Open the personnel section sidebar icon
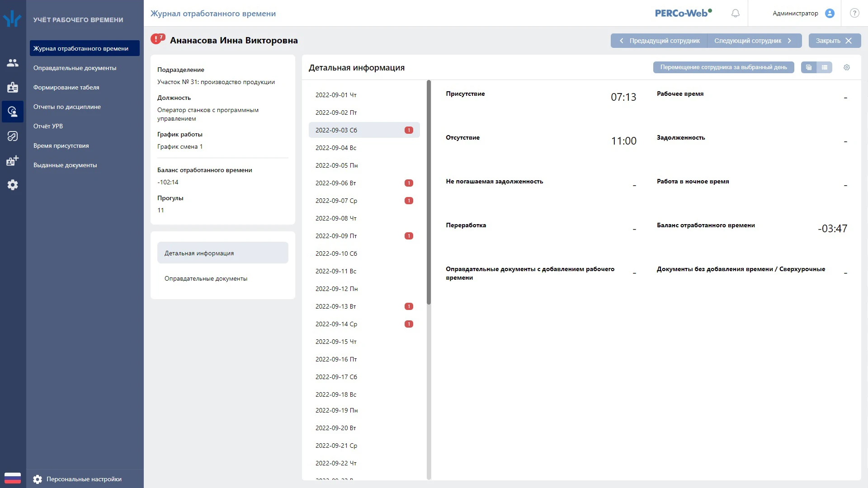Image resolution: width=868 pixels, height=488 pixels. tap(13, 63)
